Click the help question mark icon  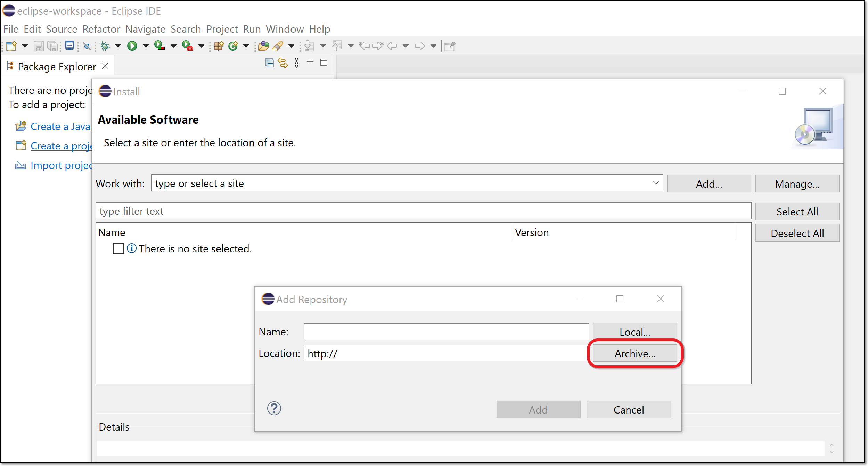pyautogui.click(x=274, y=408)
